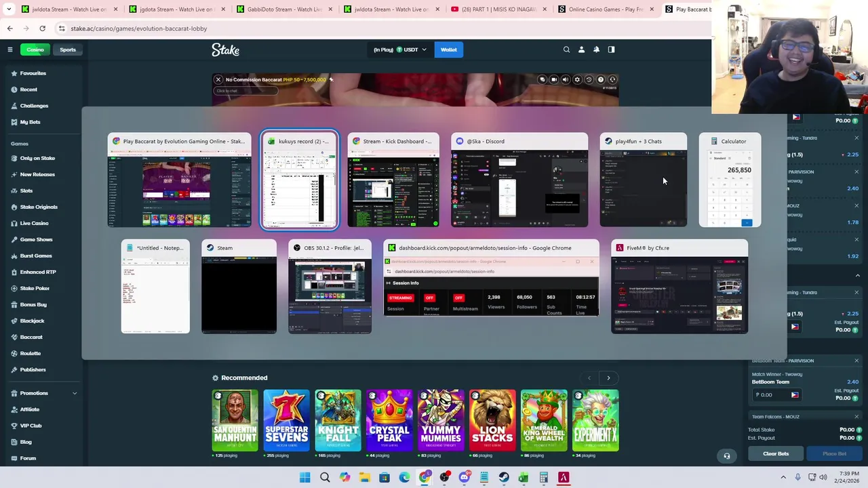
Task: Switch to Play Baccarat Chrome window thumbnail
Action: (179, 180)
